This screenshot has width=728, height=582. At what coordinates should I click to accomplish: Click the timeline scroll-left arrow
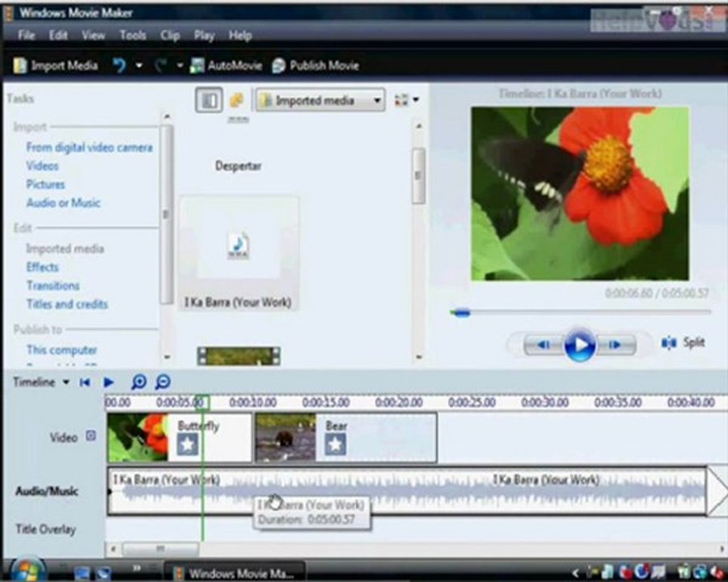[112, 549]
